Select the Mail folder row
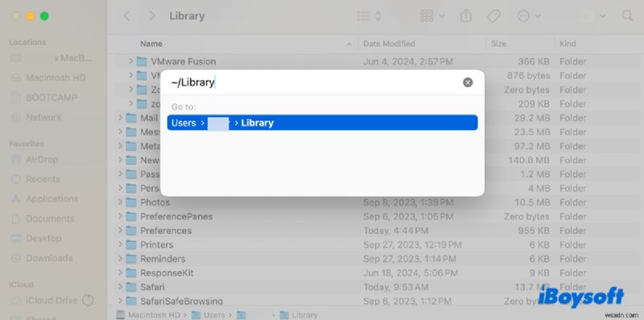Image resolution: width=644 pixels, height=320 pixels. coord(376,118)
